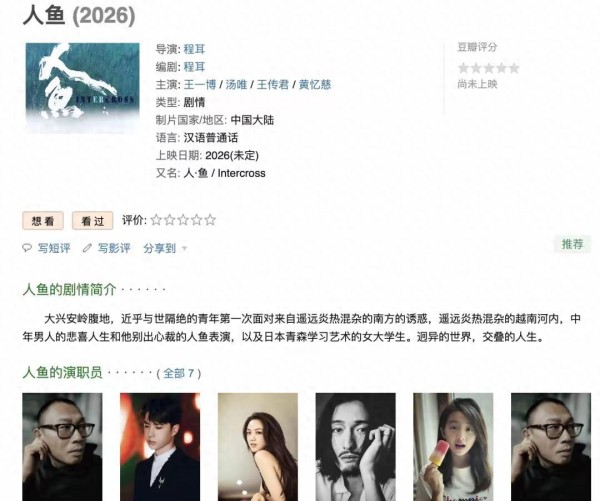This screenshot has height=501, width=600.
Task: Click the third rating star next to 评价
Action: [x=183, y=220]
